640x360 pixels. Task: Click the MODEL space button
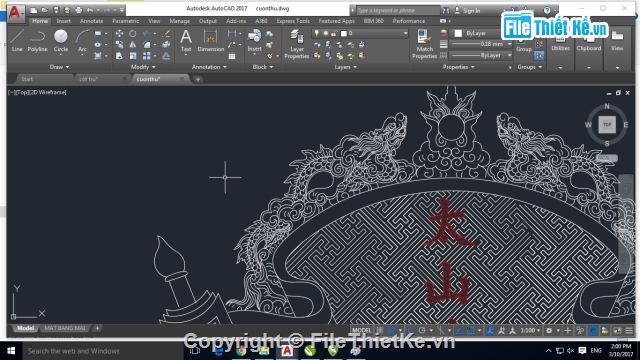coord(362,330)
